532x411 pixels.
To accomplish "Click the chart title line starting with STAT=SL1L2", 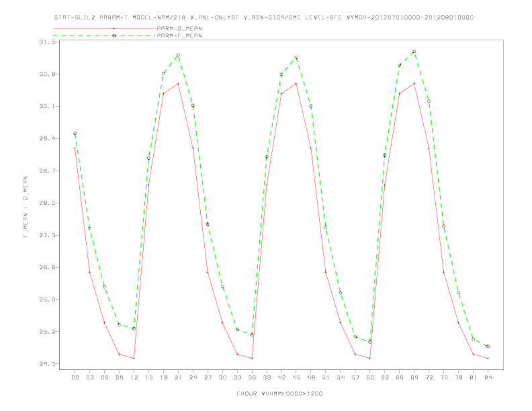I will (263, 17).
